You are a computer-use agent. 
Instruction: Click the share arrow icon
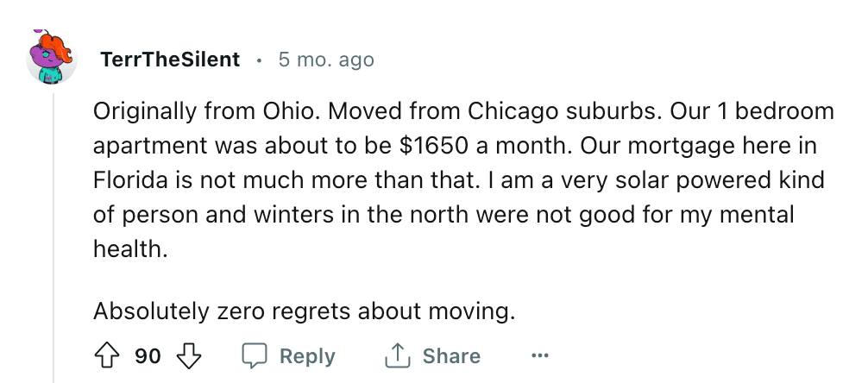coord(398,356)
